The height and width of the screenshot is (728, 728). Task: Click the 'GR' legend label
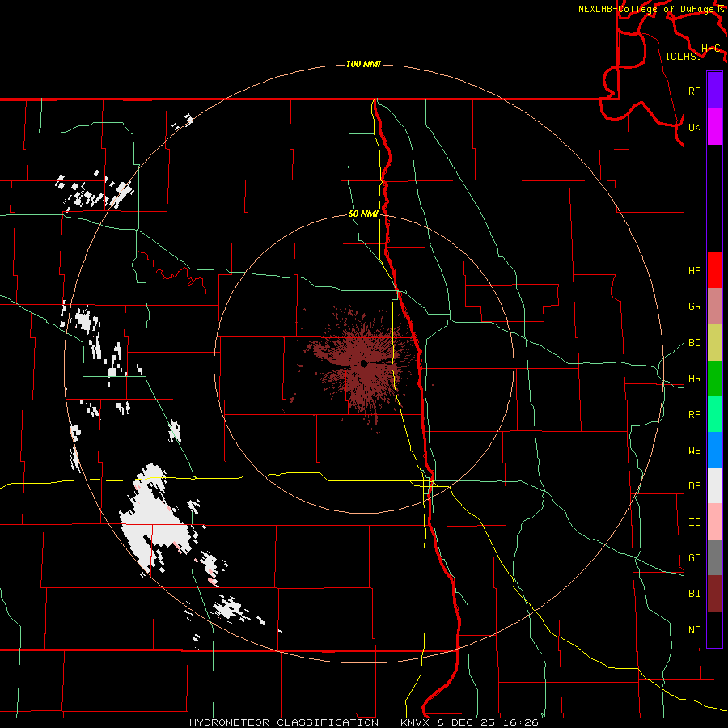tap(694, 307)
